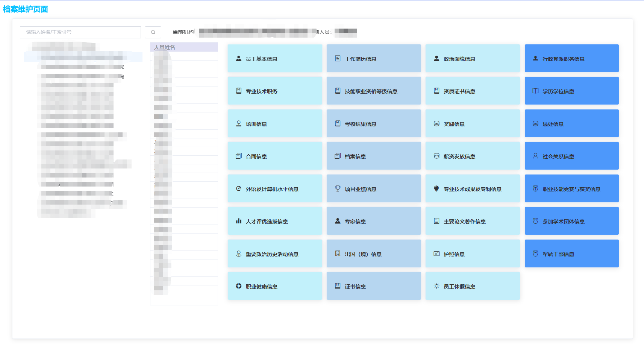Click the icon on 证书信息 card
644x346 pixels.
[338, 286]
